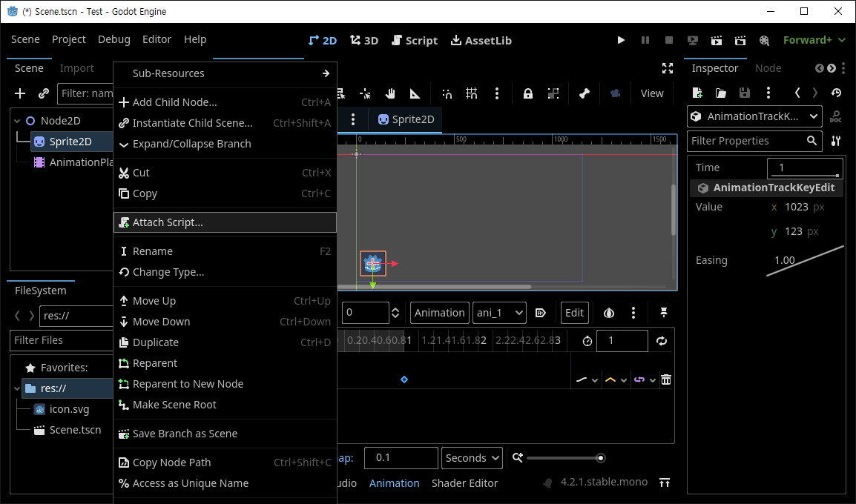Click the Animation menu button

click(x=439, y=313)
